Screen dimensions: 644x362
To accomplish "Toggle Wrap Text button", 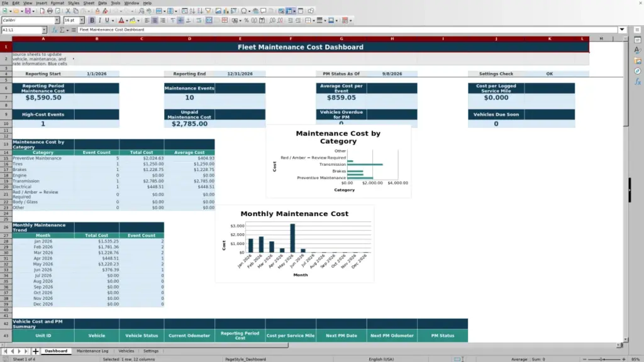I will [199, 20].
